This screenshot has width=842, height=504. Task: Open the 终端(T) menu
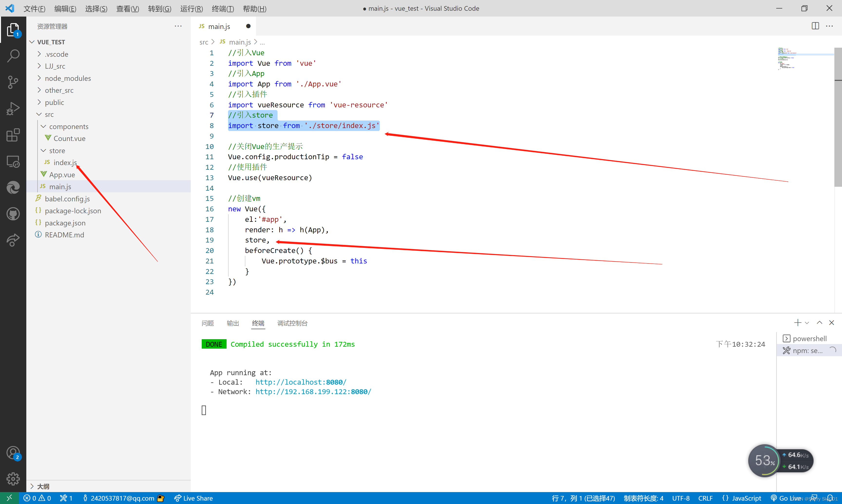click(223, 9)
